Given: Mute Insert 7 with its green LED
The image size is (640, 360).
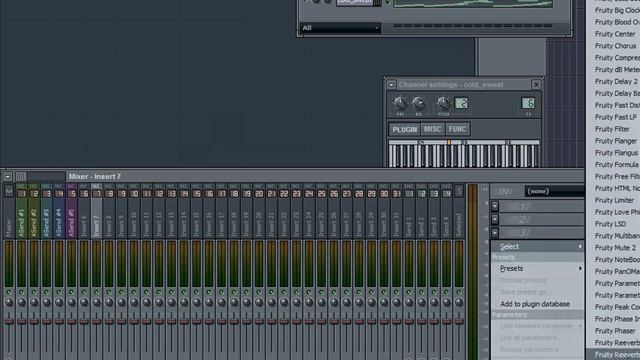Looking at the screenshot, I should coord(96,292).
